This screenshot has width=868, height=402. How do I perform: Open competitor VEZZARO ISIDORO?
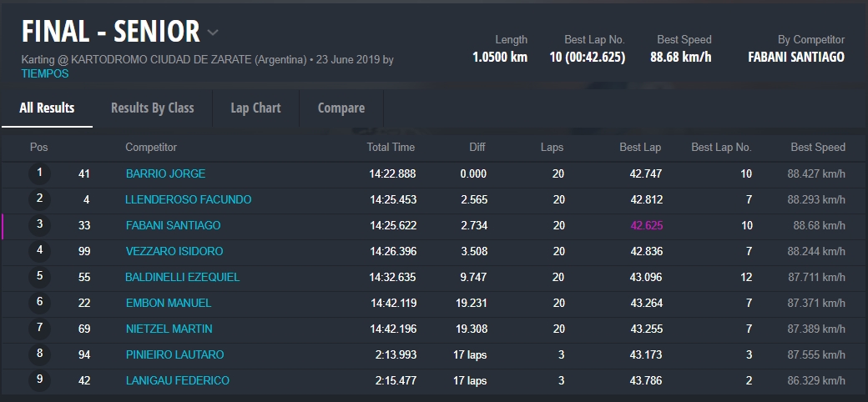pyautogui.click(x=174, y=251)
